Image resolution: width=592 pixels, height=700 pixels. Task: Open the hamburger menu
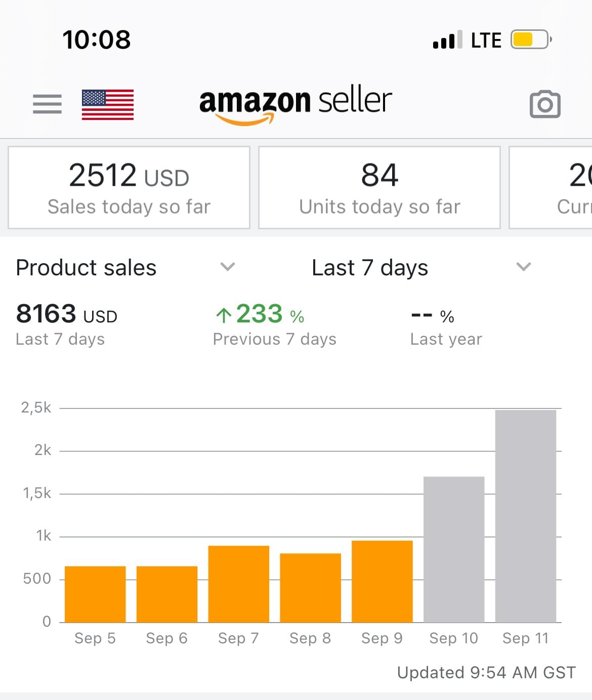coord(47,104)
